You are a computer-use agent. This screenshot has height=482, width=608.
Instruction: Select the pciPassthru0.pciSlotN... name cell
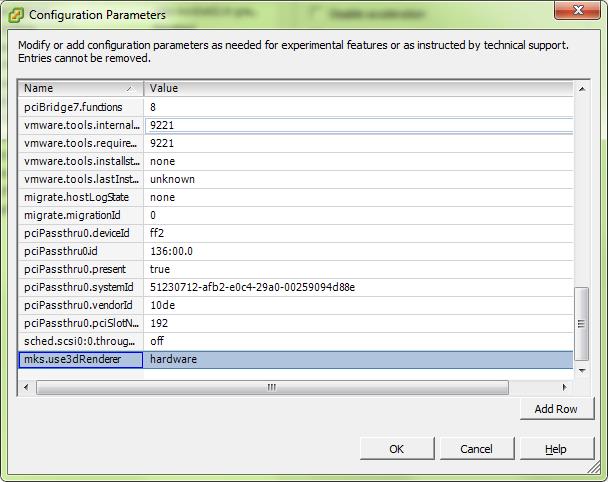[81, 323]
